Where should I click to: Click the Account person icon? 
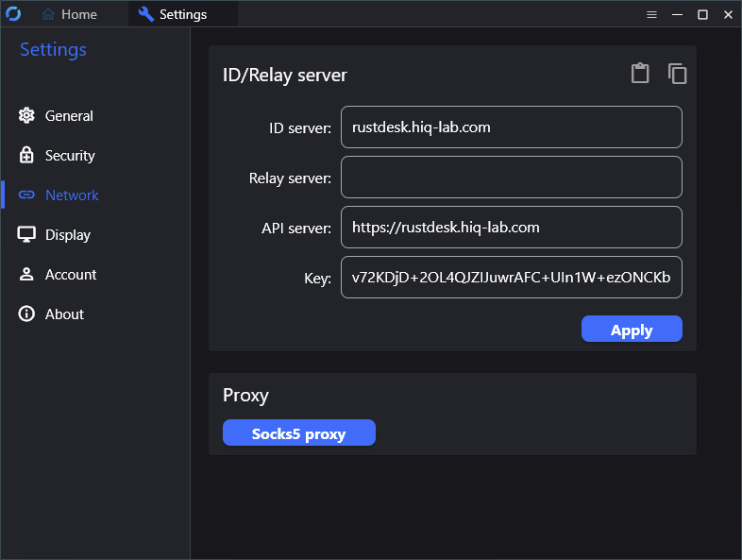point(26,275)
